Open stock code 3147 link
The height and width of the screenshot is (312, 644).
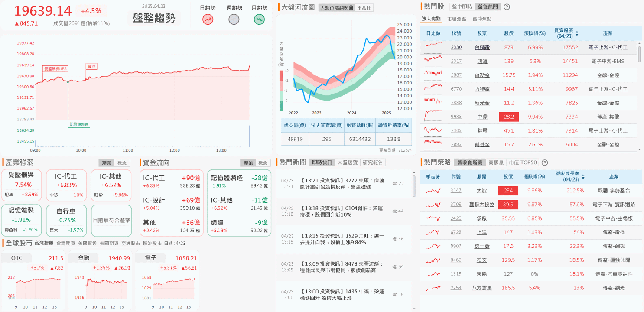click(x=456, y=191)
